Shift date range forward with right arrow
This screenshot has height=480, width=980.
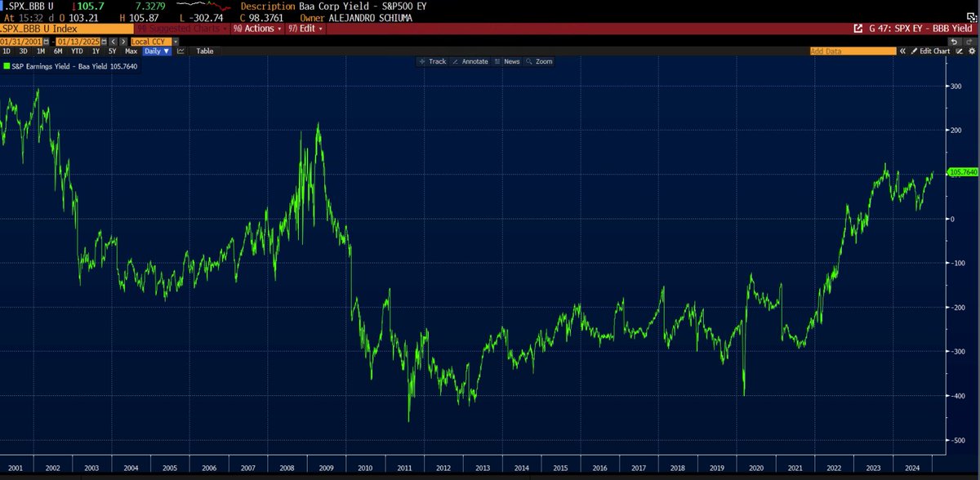123,42
